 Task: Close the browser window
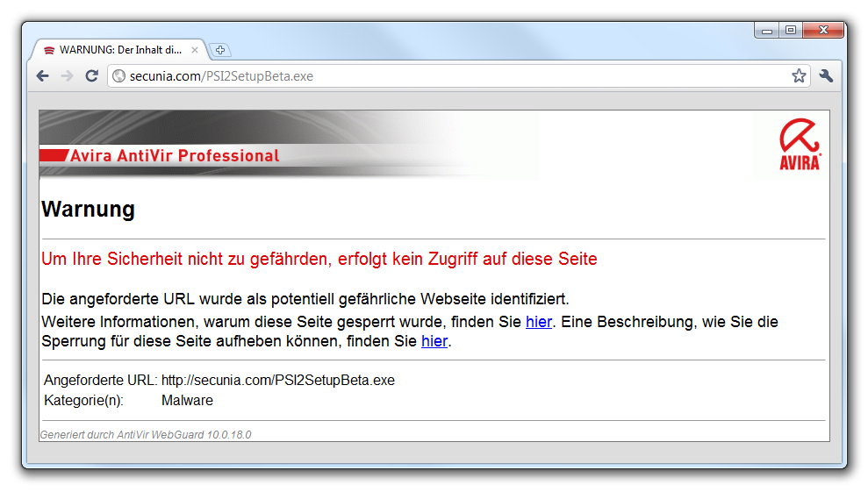pos(823,30)
